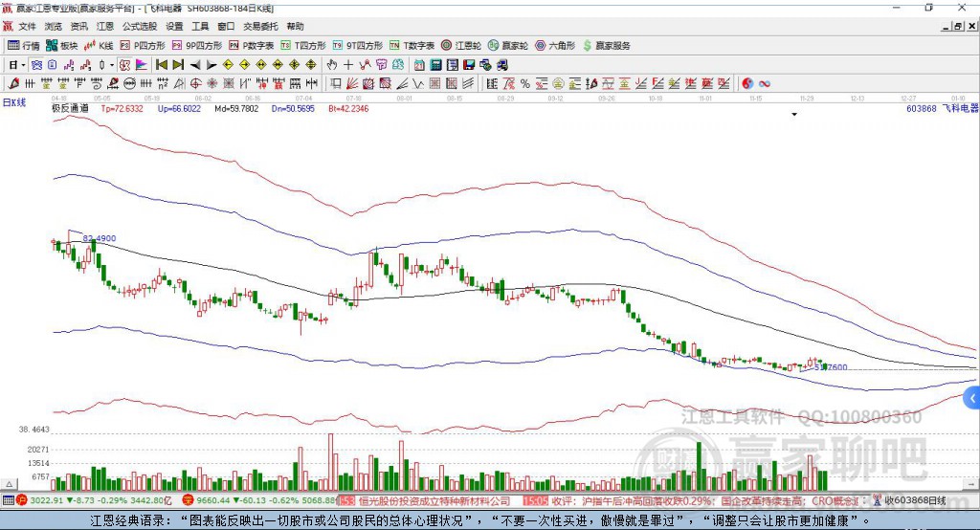Click the red-blue yin-yang icon
Image resolution: width=980 pixels, height=530 pixels.
(x=747, y=84)
